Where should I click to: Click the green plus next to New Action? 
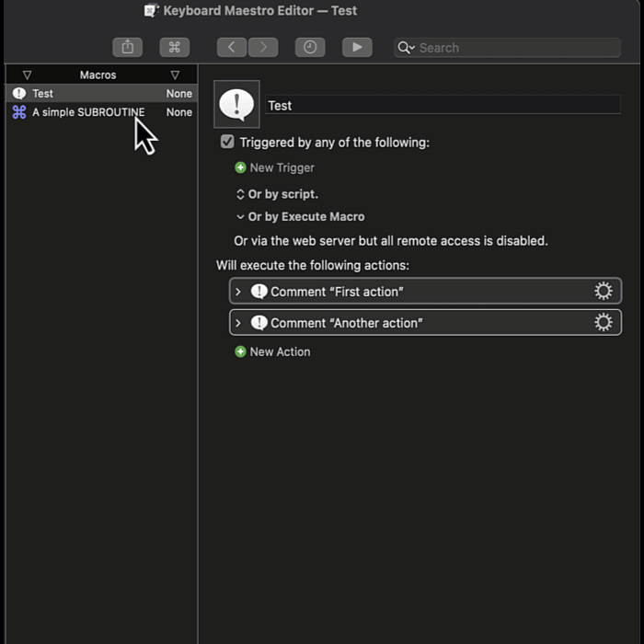[240, 351]
